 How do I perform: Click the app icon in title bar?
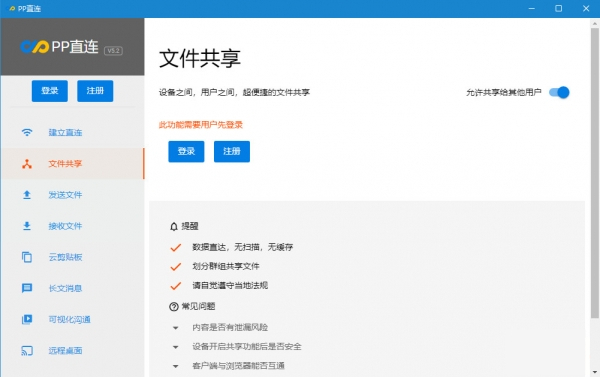point(12,8)
